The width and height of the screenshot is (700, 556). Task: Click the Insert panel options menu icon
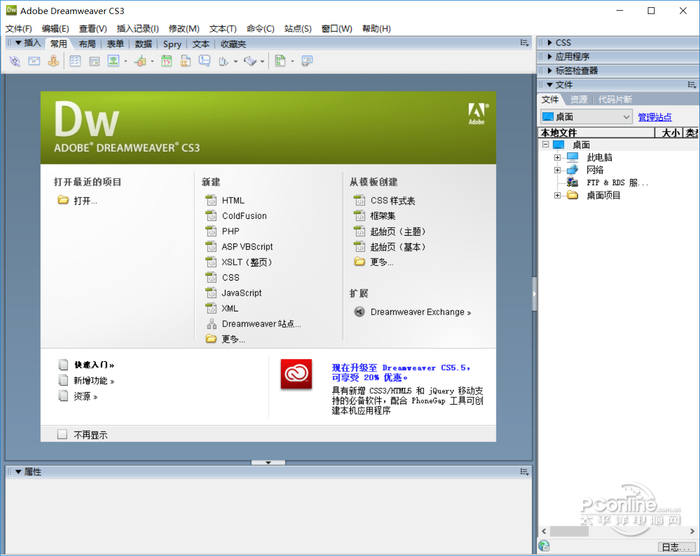[x=525, y=43]
